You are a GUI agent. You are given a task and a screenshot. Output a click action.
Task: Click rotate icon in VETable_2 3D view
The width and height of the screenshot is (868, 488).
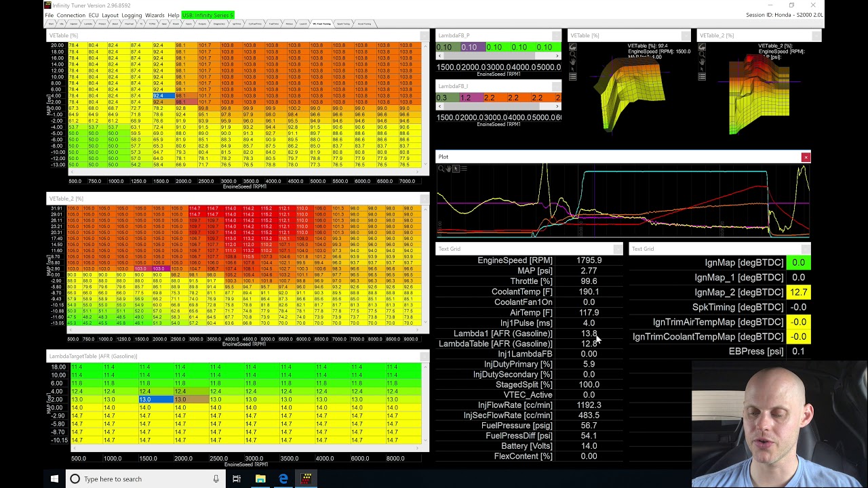(x=702, y=47)
